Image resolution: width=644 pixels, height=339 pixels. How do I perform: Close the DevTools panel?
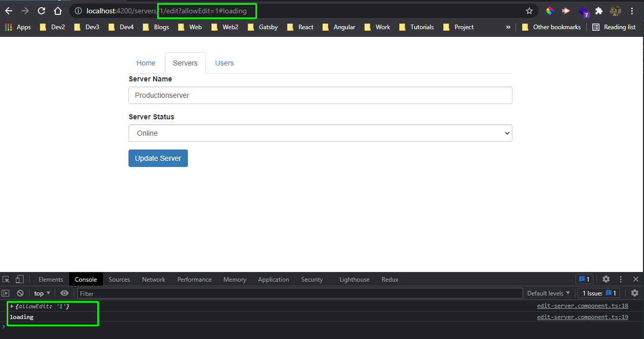pyautogui.click(x=636, y=279)
